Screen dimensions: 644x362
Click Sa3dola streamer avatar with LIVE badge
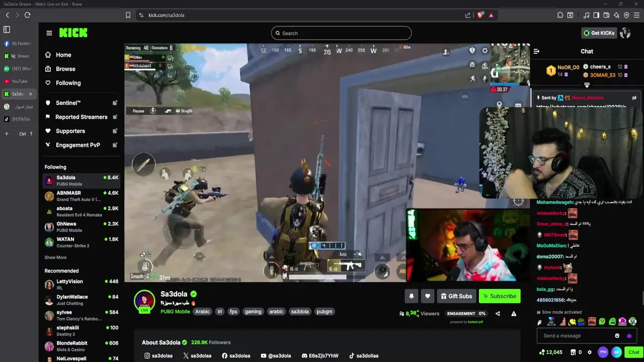click(x=144, y=301)
